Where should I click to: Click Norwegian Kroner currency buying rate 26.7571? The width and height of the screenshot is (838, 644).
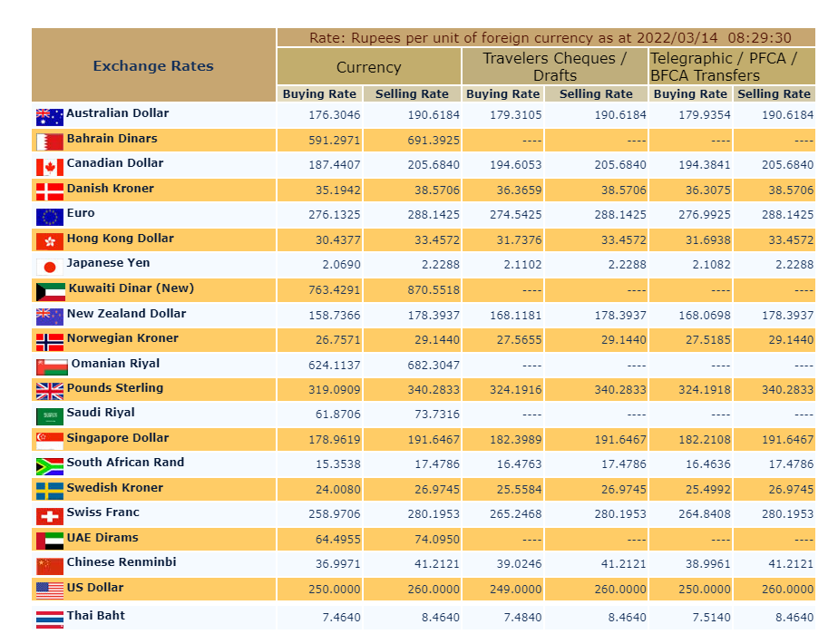(x=337, y=340)
